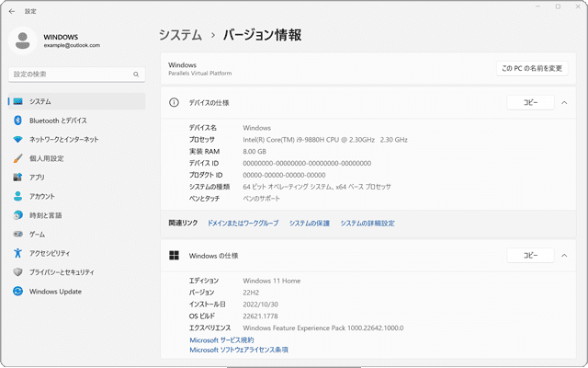588x368 pixels.
Task: Minimize the settings window
Action: tap(537, 6)
